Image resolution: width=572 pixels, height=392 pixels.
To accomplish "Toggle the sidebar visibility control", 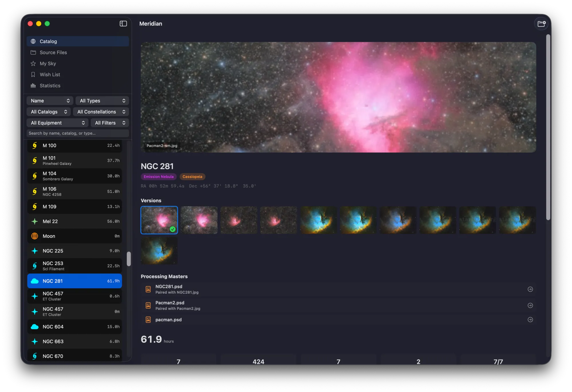I will point(123,23).
